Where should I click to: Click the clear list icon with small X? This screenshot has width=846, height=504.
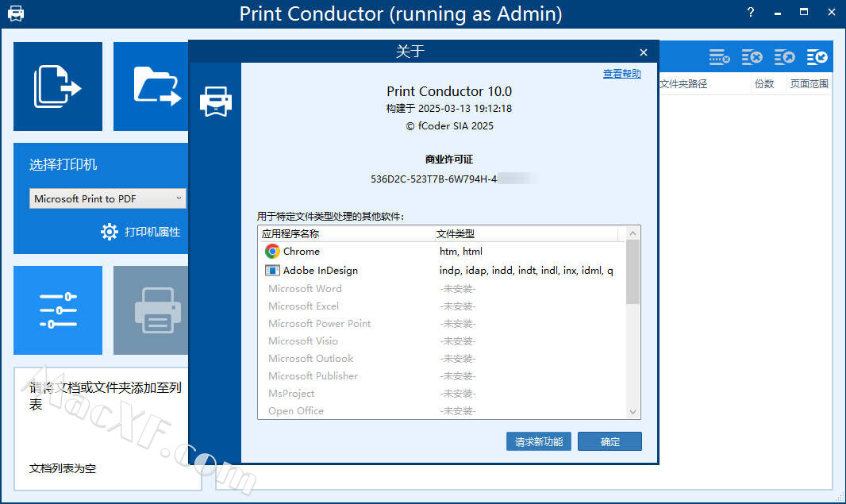(719, 57)
